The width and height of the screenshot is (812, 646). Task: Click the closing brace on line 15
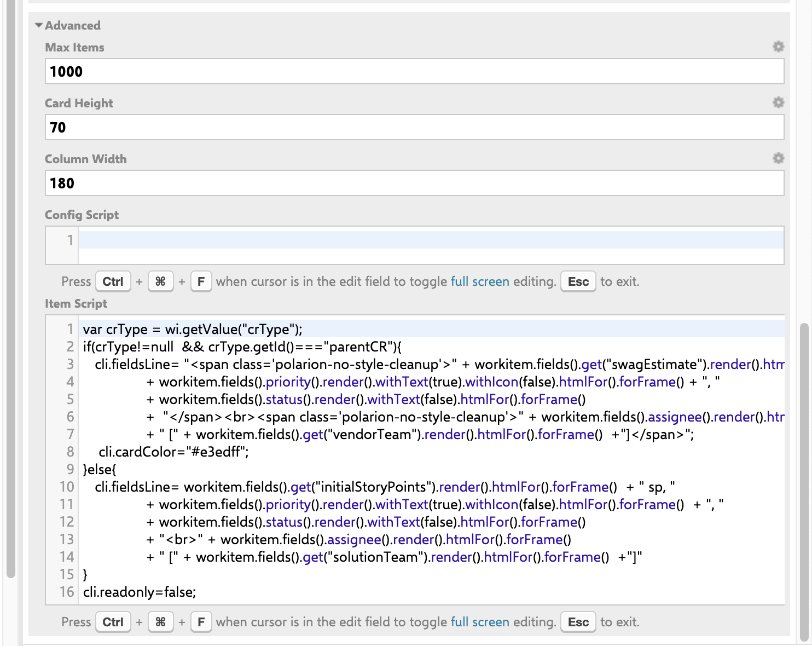click(x=85, y=574)
